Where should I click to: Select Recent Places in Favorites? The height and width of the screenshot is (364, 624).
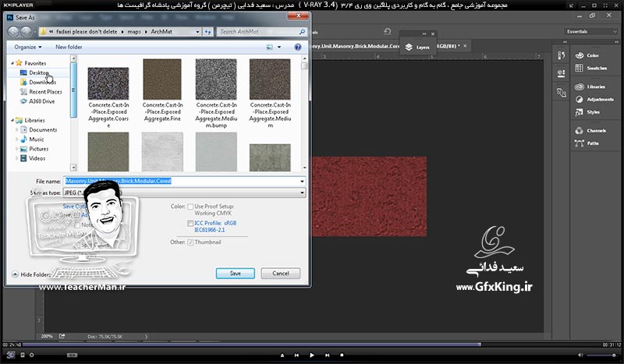[45, 92]
